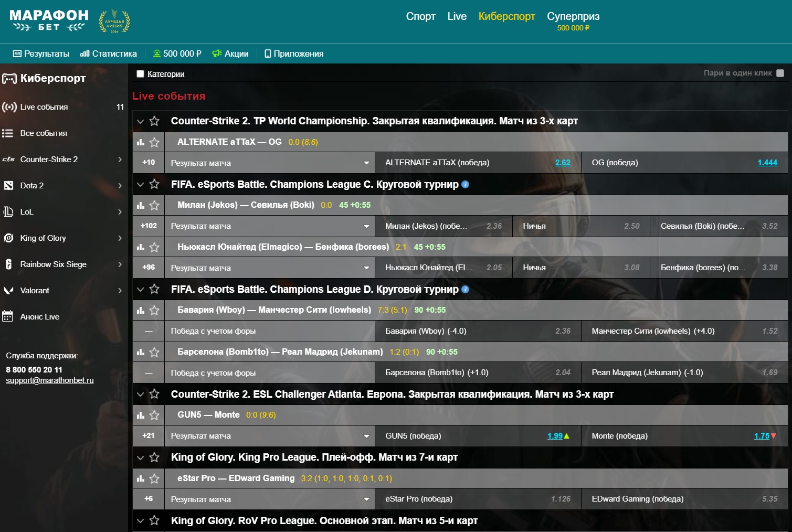Open statistics for eStar Pro match
The height and width of the screenshot is (532, 792).
pos(141,478)
